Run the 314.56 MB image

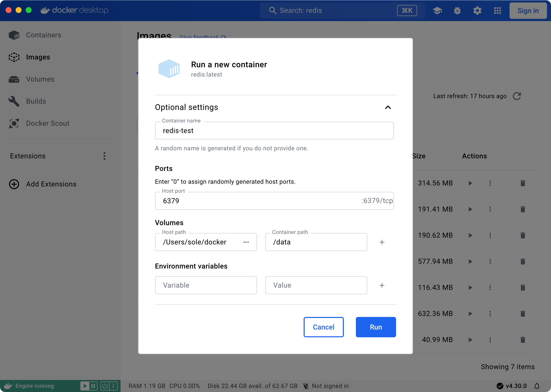[470, 183]
